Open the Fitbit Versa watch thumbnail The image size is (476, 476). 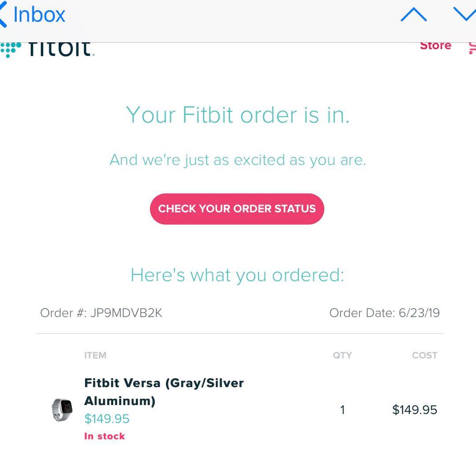click(x=62, y=409)
